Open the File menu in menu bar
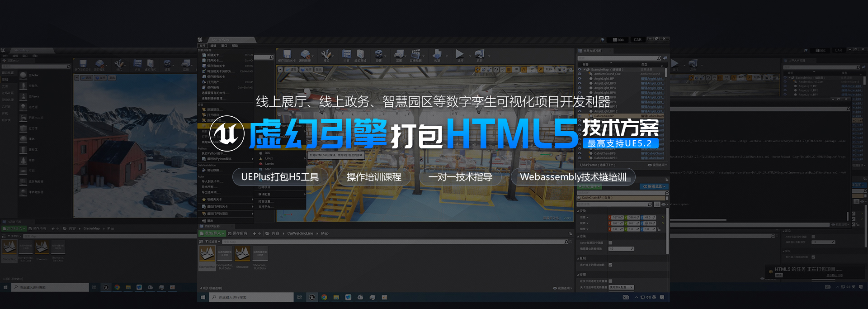This screenshot has width=868, height=309. (x=202, y=46)
